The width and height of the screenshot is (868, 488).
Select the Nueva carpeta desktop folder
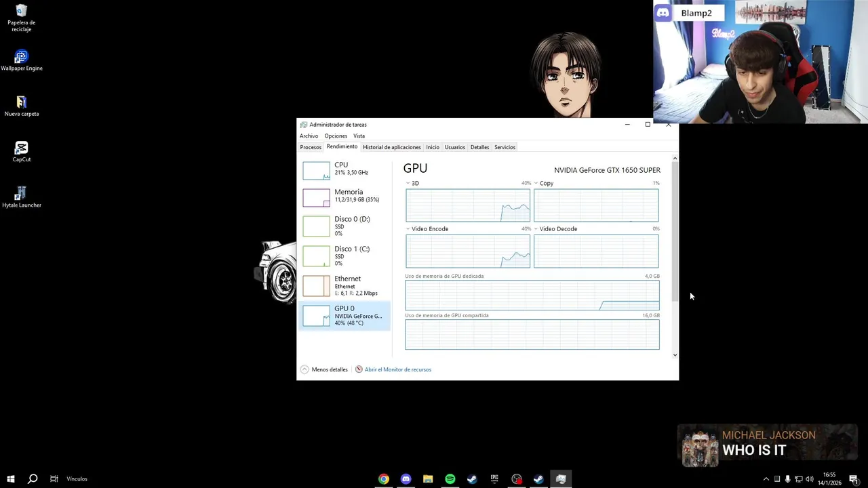21,106
